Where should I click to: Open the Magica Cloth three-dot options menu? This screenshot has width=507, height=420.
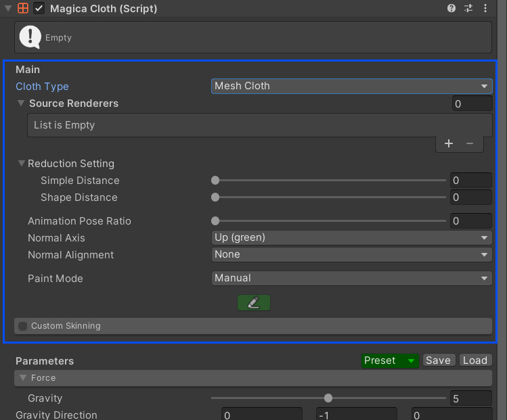click(485, 8)
